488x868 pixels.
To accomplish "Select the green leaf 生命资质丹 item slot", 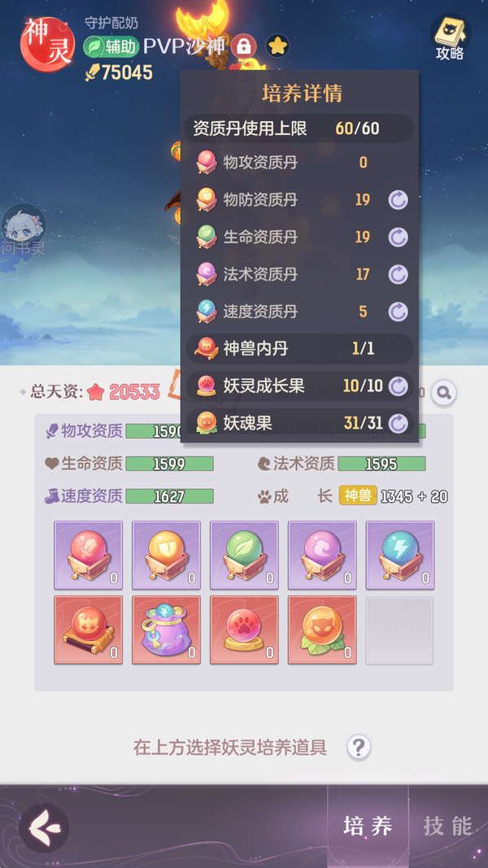I will pos(245,555).
